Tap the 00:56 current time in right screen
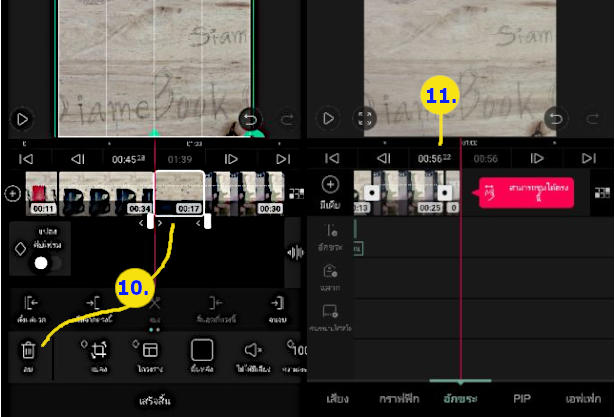Screen dimensions: 615x417 coord(434,158)
